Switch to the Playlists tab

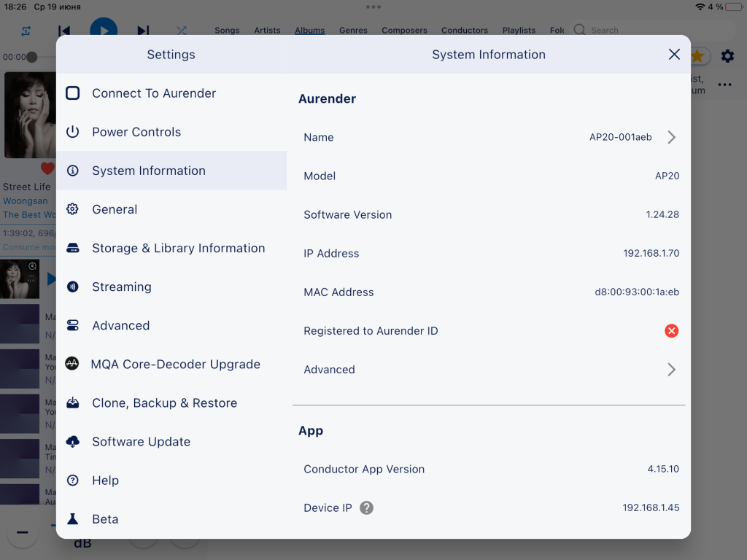pyautogui.click(x=519, y=30)
